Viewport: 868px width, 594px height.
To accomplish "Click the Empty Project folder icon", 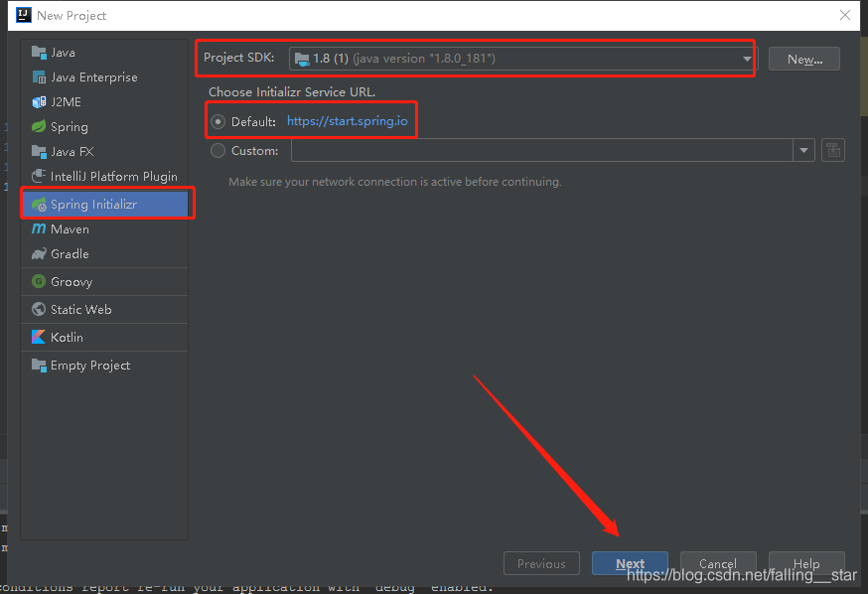I will tap(39, 365).
